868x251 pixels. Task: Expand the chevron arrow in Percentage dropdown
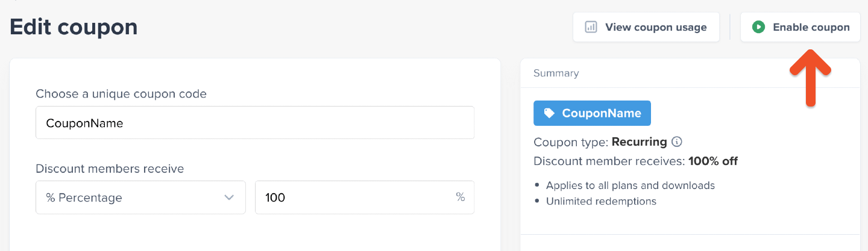[x=229, y=197]
